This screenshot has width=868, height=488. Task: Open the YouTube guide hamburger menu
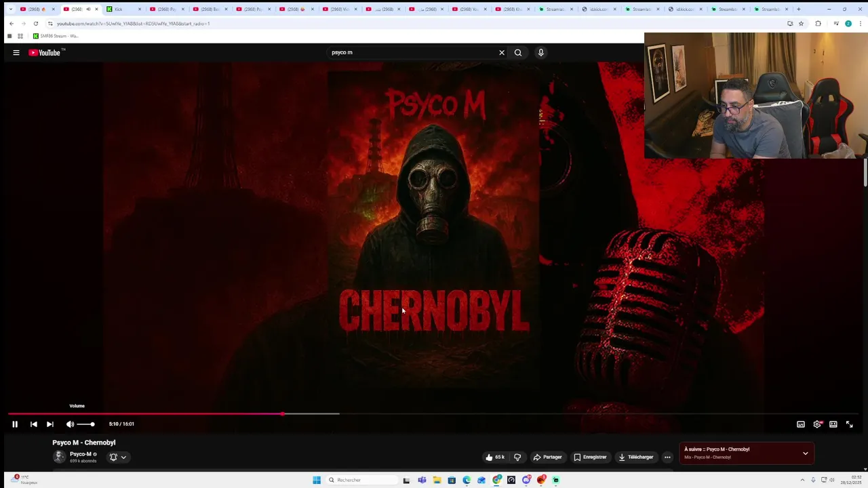click(x=16, y=52)
